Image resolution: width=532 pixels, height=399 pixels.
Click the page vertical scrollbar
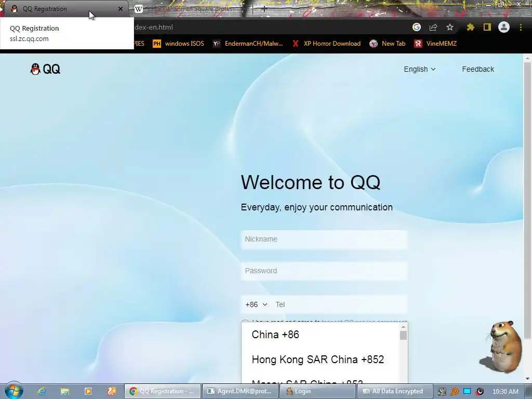527,200
